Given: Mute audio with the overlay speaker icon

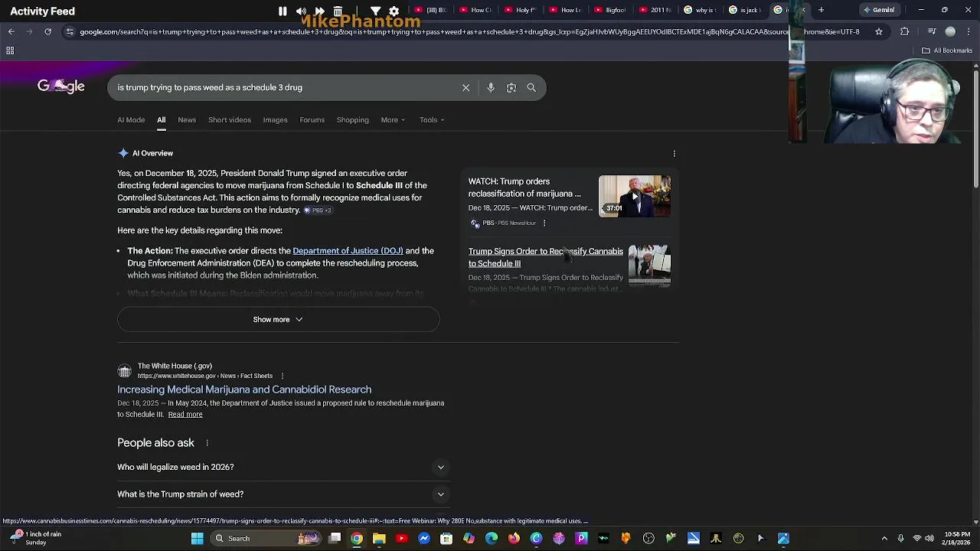Looking at the screenshot, I should [301, 11].
